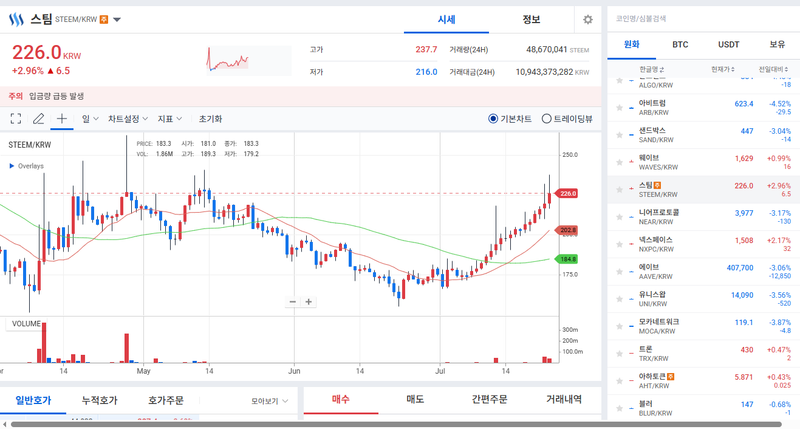The height and width of the screenshot is (429, 800).
Task: Favorite star for 트론 TRX/KRW
Action: click(x=619, y=354)
